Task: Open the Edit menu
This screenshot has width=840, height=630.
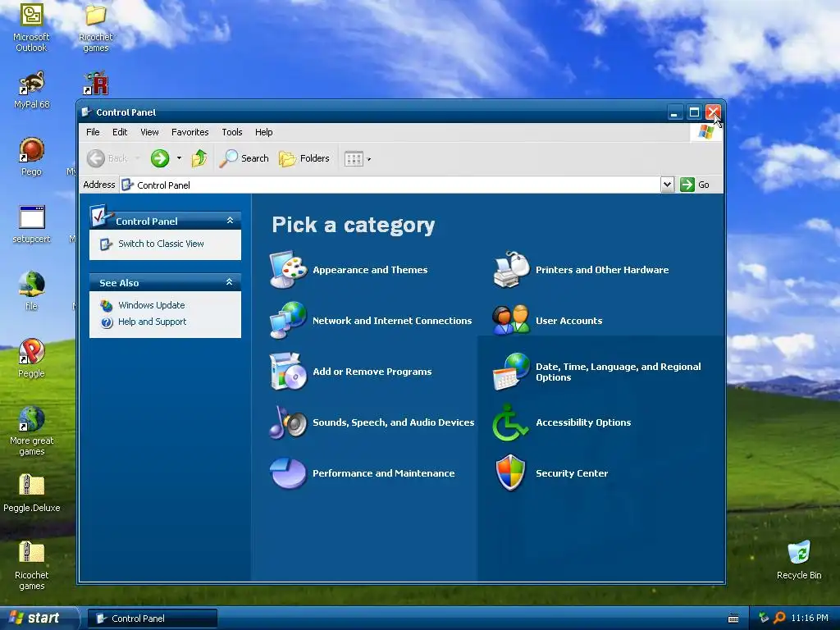Action: point(120,132)
